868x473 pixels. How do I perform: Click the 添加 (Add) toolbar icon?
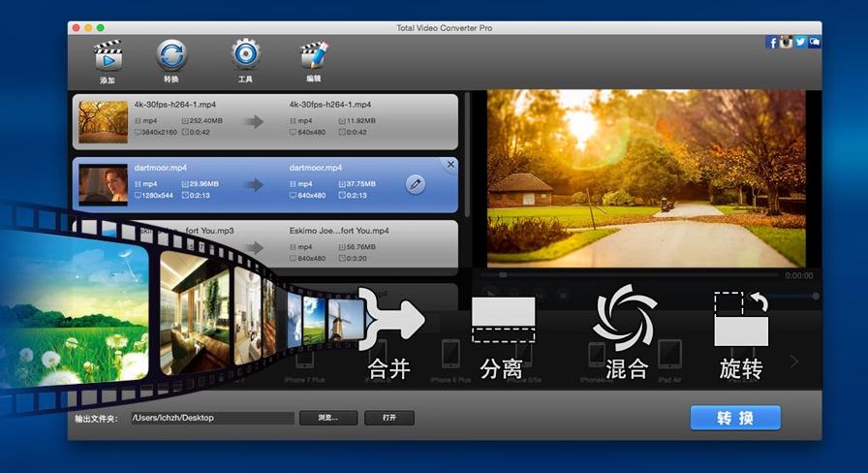108,56
